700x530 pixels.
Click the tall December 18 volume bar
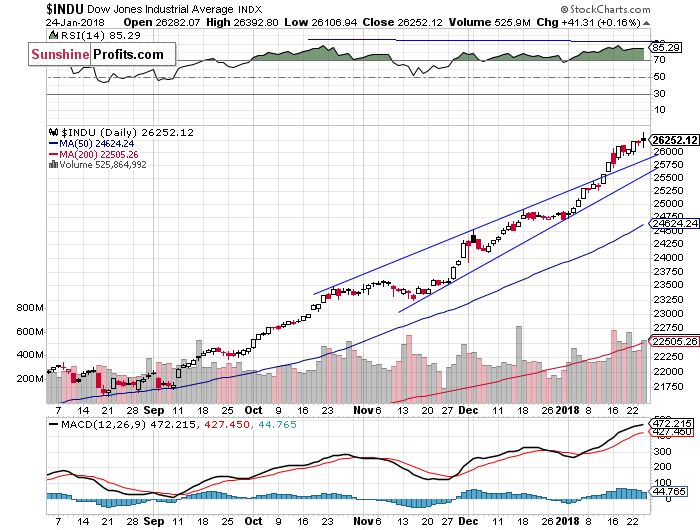point(518,364)
